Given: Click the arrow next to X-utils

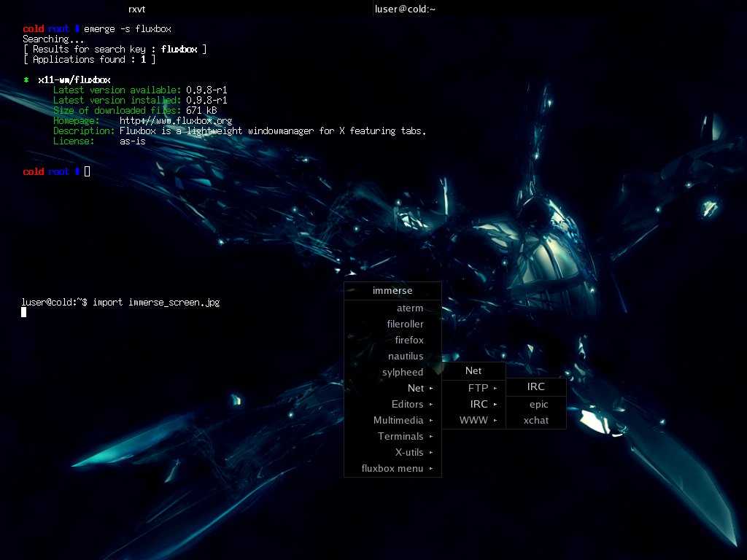Looking at the screenshot, I should coord(431,452).
